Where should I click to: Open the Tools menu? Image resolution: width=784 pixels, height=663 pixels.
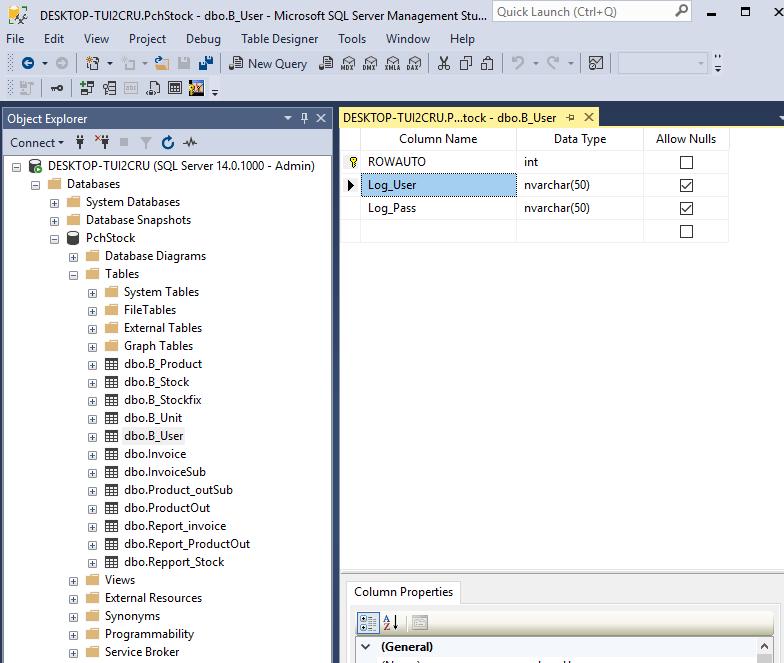pos(352,39)
